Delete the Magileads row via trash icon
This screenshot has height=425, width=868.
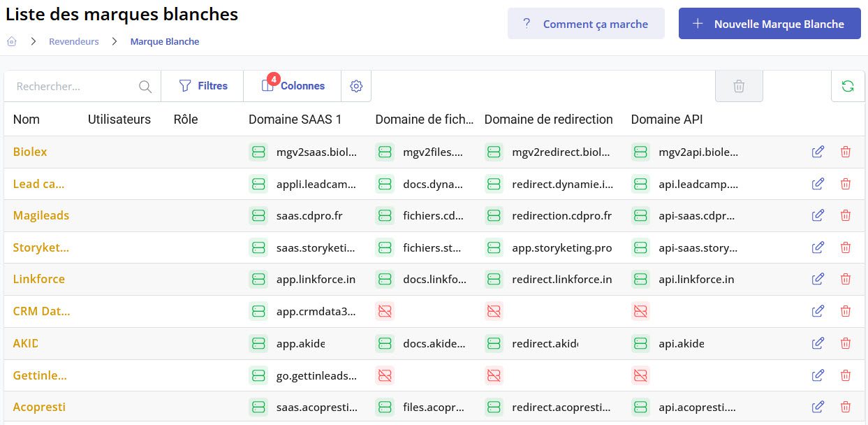point(846,215)
